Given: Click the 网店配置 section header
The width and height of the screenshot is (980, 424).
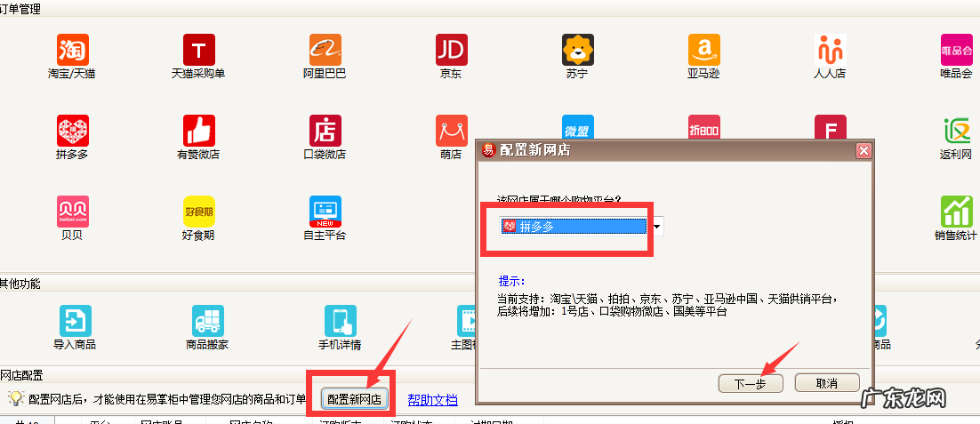Looking at the screenshot, I should click(x=21, y=375).
